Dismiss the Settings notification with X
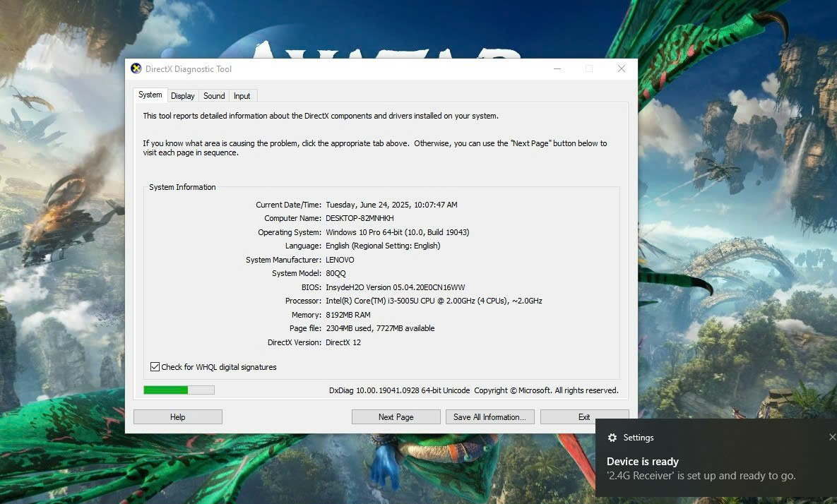Screen dimensions: 837x504 832,437
